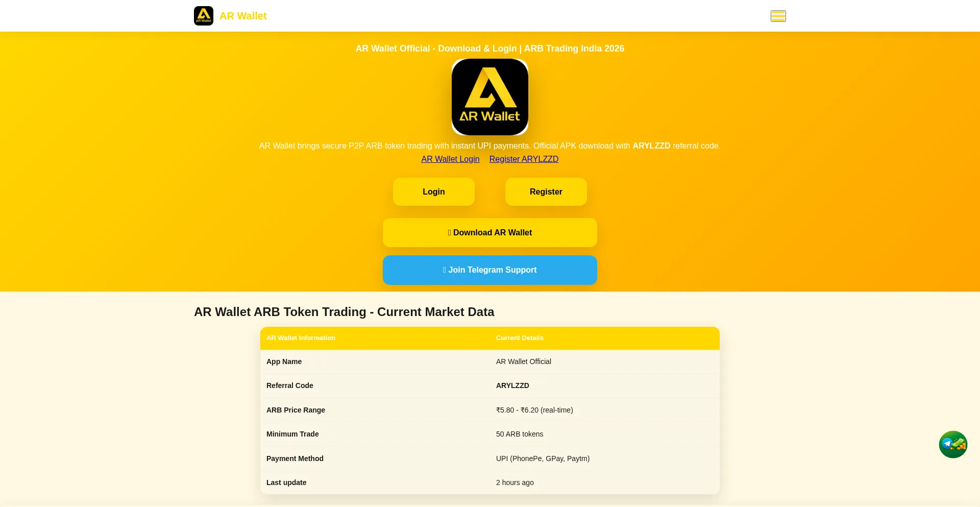
Task: Open the hamburger menu in the header
Action: [x=778, y=16]
